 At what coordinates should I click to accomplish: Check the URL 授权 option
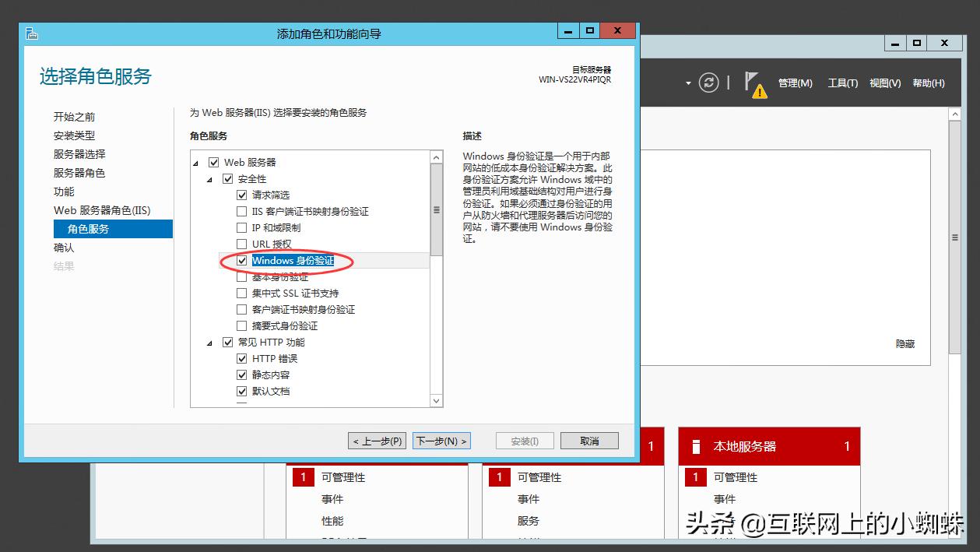point(242,244)
